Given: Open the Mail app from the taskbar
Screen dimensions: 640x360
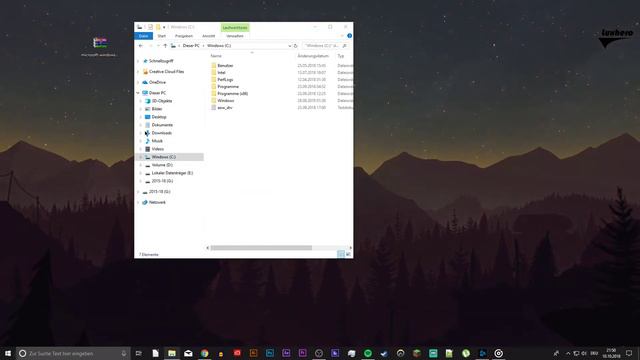Looking at the screenshot, I should coord(188,353).
